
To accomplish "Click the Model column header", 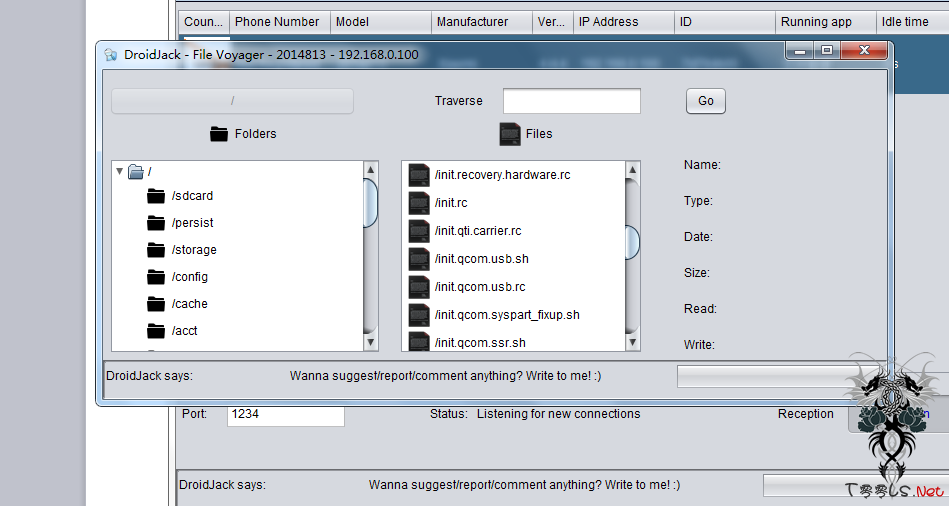I will [381, 22].
